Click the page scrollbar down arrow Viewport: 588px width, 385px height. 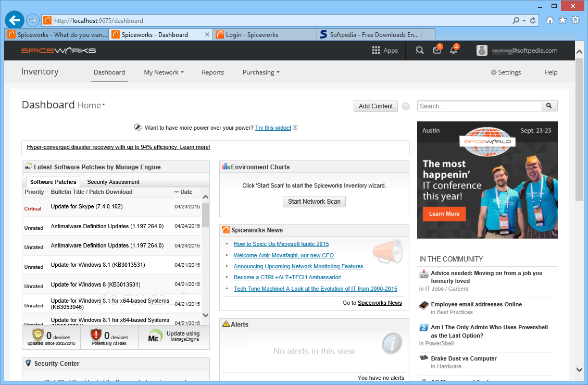579,369
